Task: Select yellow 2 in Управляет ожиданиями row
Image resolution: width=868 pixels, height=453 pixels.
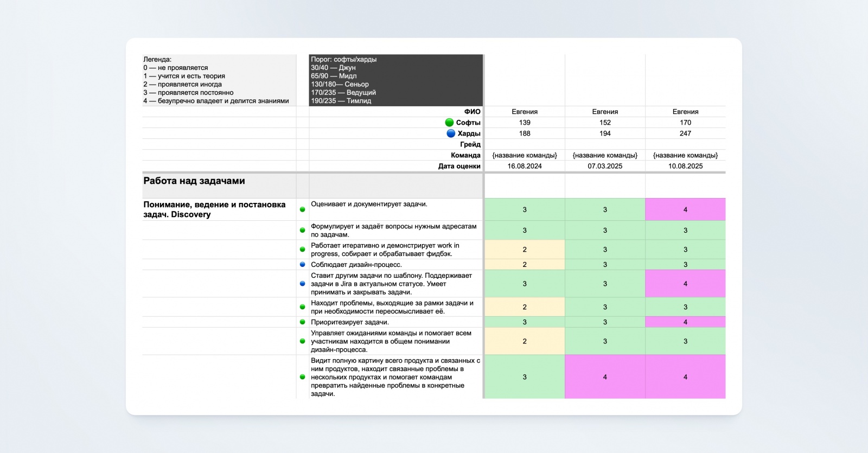Action: (525, 341)
